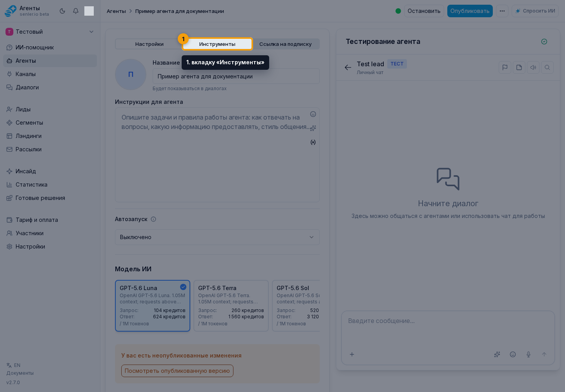Viewport: 565px width, 392px height.
Task: Click the microphone icon in message box
Action: click(529, 354)
